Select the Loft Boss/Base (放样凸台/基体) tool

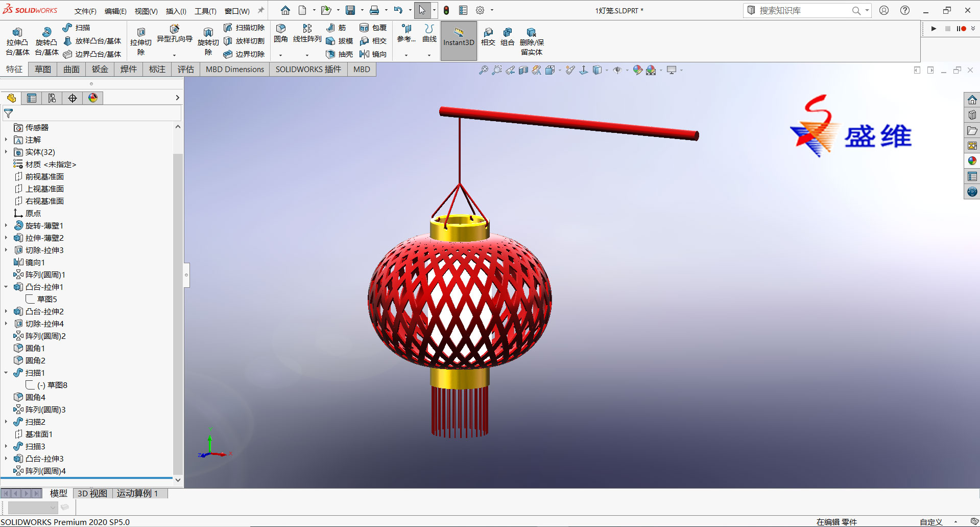(92, 41)
